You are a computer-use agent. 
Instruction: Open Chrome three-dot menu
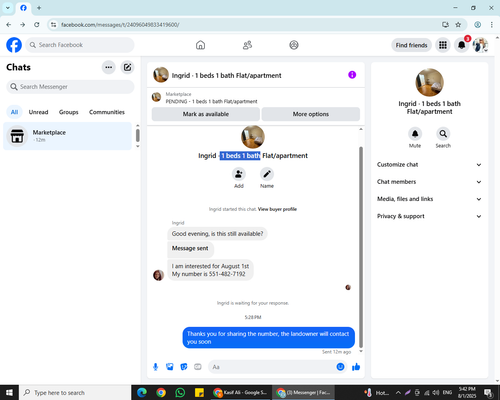coord(491,25)
